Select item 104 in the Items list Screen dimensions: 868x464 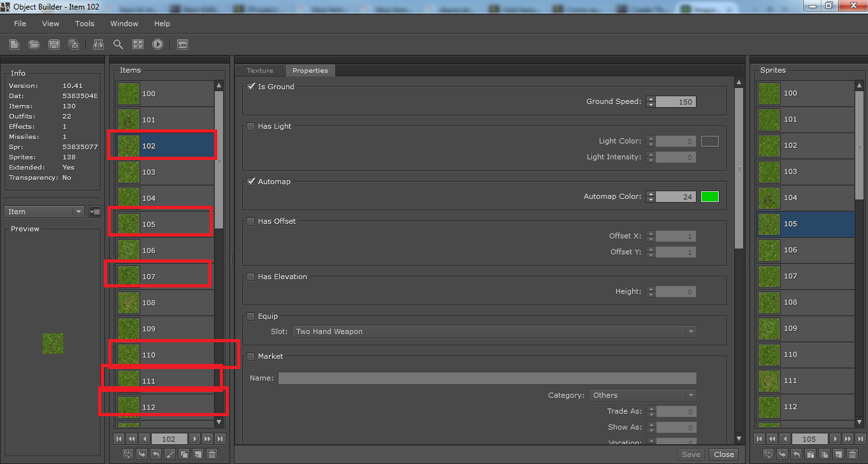(x=165, y=198)
